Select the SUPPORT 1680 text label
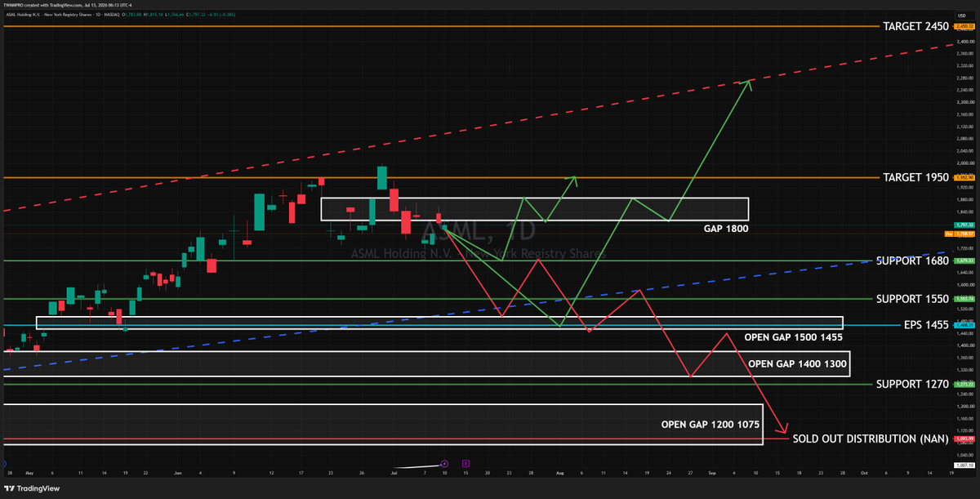Image resolution: width=980 pixels, height=499 pixels. click(912, 261)
